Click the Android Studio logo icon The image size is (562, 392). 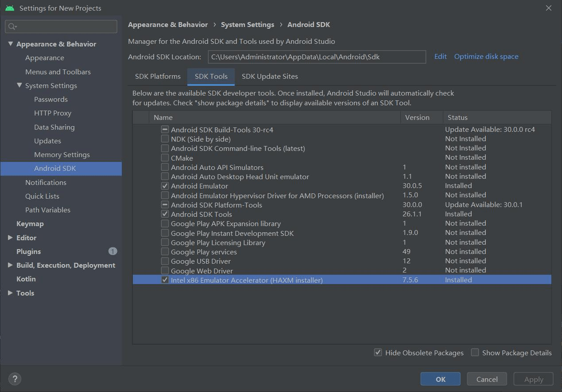[10, 8]
